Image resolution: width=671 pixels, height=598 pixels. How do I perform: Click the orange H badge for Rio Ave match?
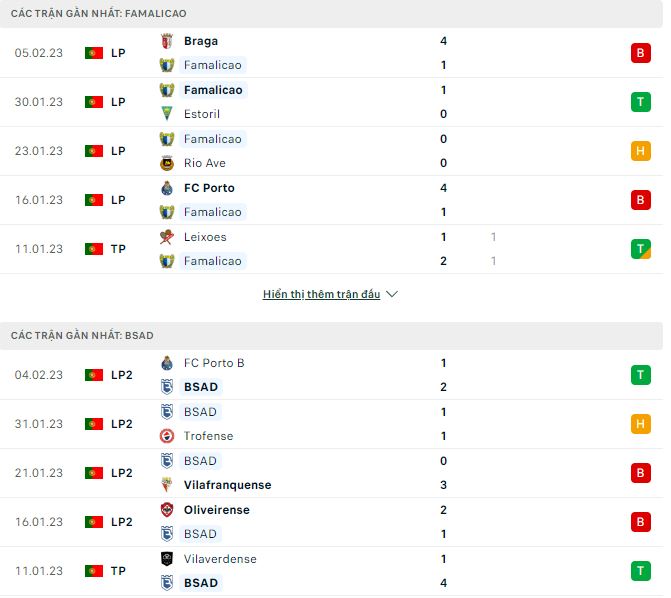pyautogui.click(x=640, y=151)
